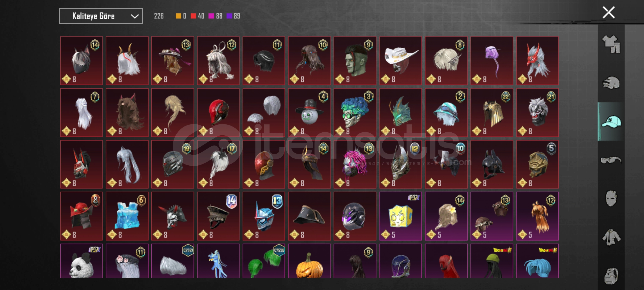This screenshot has width=644, height=290.
Task: Pick the ice block helmet item
Action: pos(127,216)
